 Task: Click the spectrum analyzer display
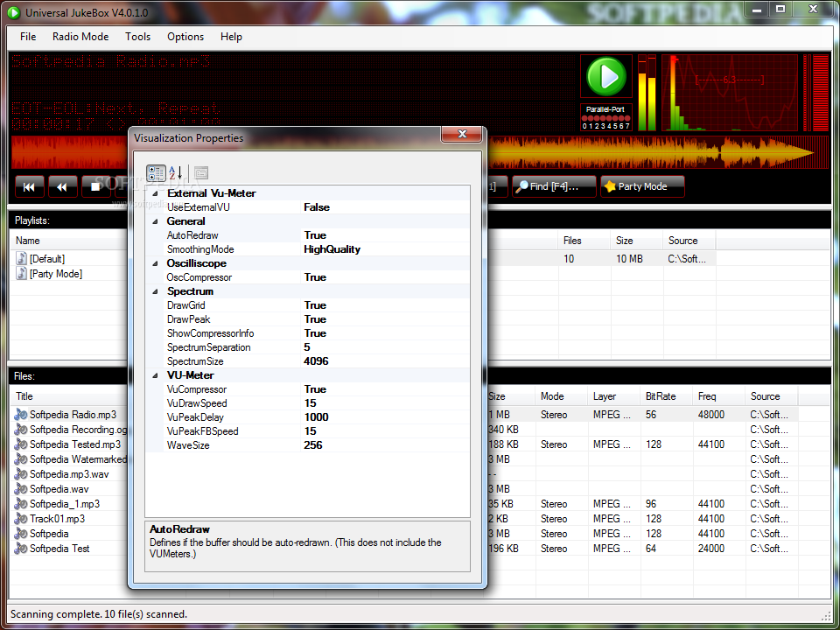click(x=729, y=93)
